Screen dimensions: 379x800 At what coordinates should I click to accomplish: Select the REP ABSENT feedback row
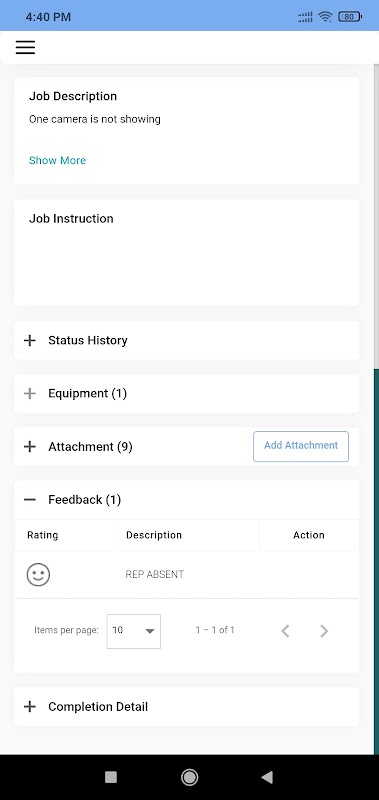(187, 574)
